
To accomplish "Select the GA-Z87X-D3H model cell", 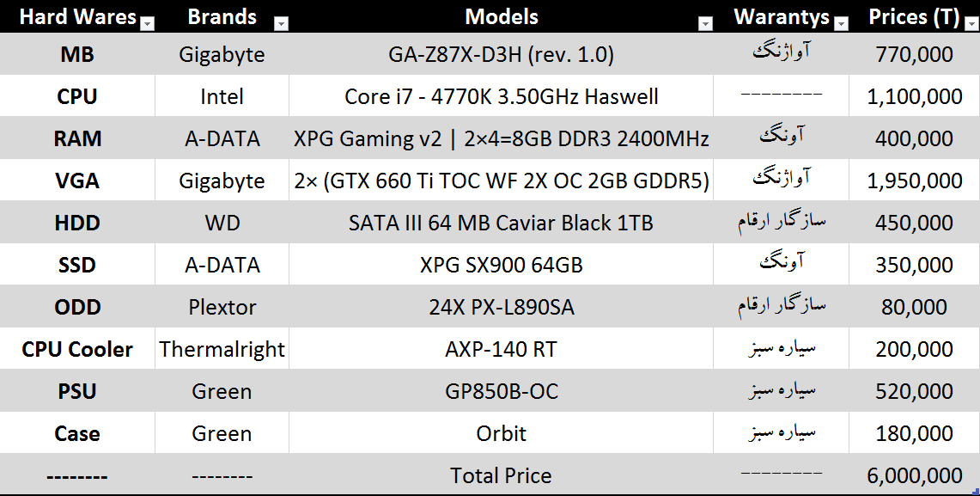I will tap(502, 55).
